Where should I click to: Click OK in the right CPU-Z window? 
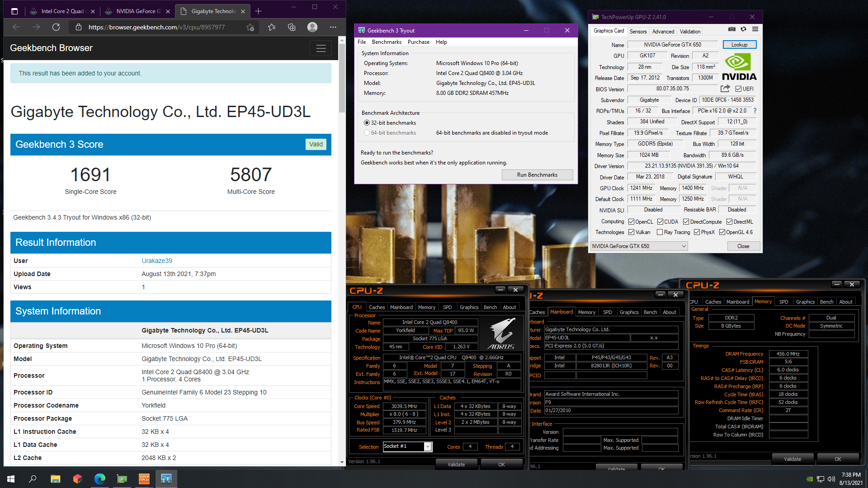point(838,459)
